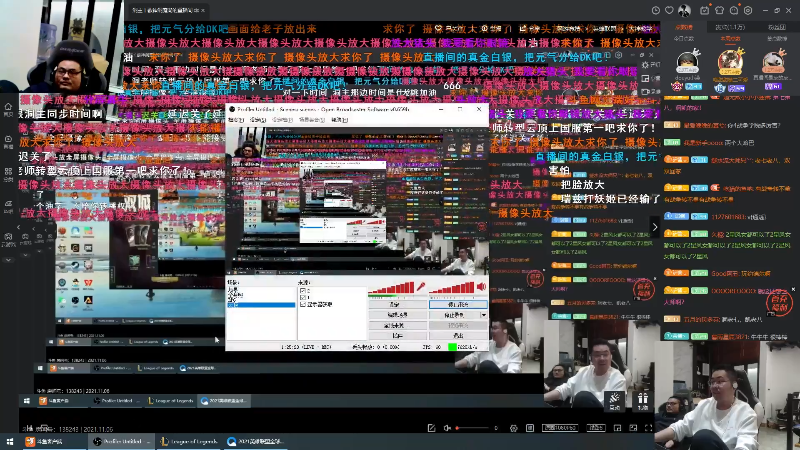Open the last menu in OBS menu bar
800x450 pixels.
click(x=339, y=120)
